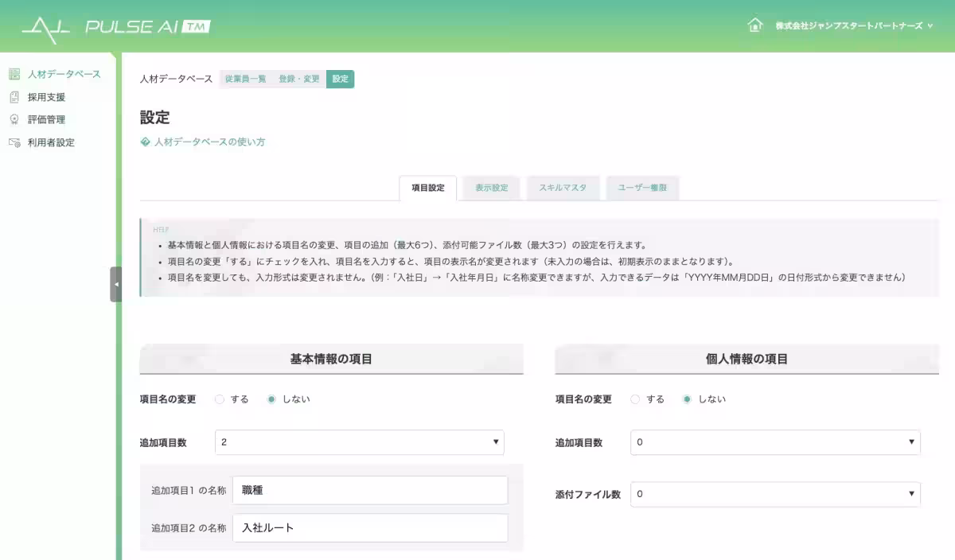
Task: Open the 添付ファイル数 dropdown
Action: pos(775,494)
